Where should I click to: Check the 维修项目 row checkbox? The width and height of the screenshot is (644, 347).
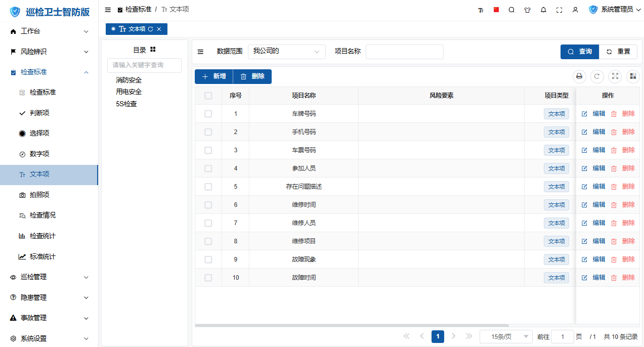tap(208, 241)
